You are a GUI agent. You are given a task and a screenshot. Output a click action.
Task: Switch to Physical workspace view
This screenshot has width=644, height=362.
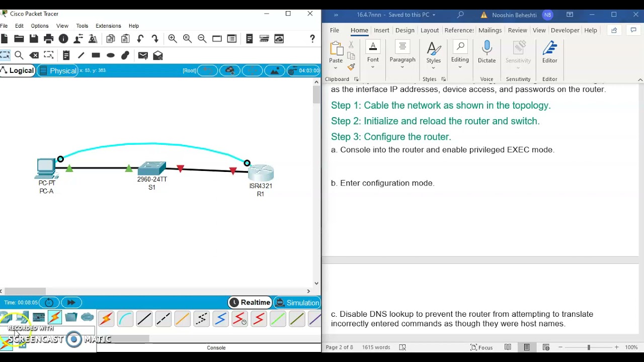tap(58, 71)
